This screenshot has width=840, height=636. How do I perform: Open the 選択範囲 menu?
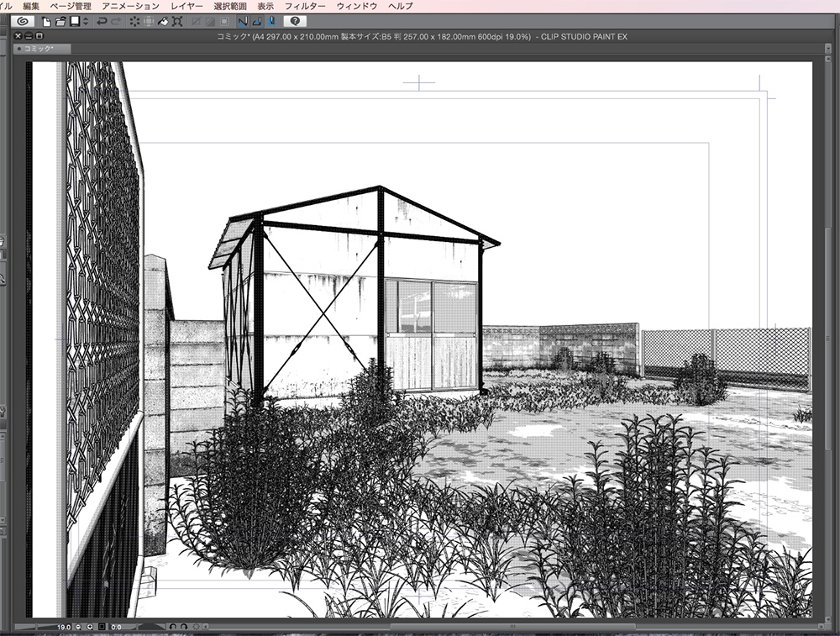tap(230, 6)
